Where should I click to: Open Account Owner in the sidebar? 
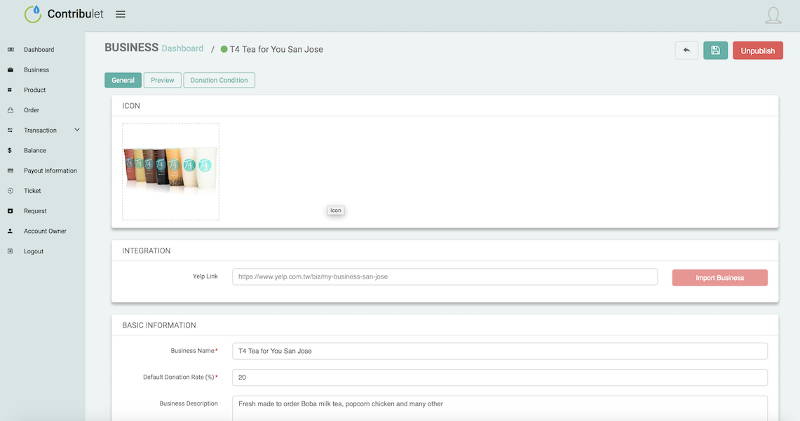coord(45,231)
